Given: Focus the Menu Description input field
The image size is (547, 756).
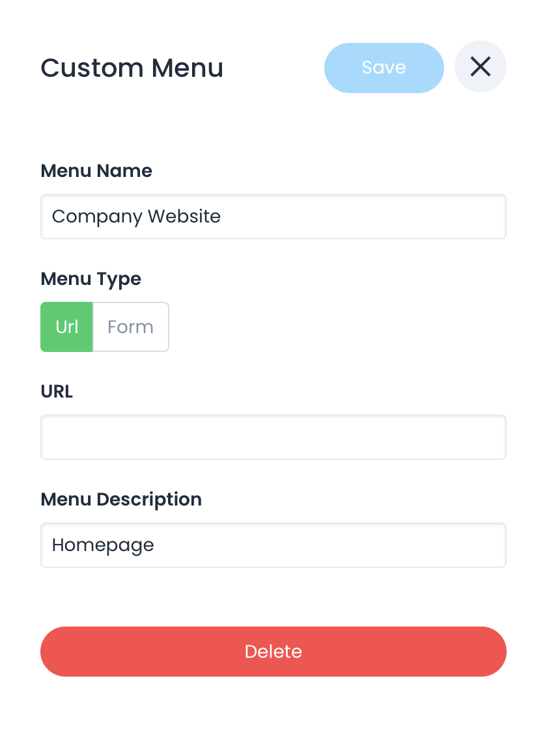Looking at the screenshot, I should [273, 545].
